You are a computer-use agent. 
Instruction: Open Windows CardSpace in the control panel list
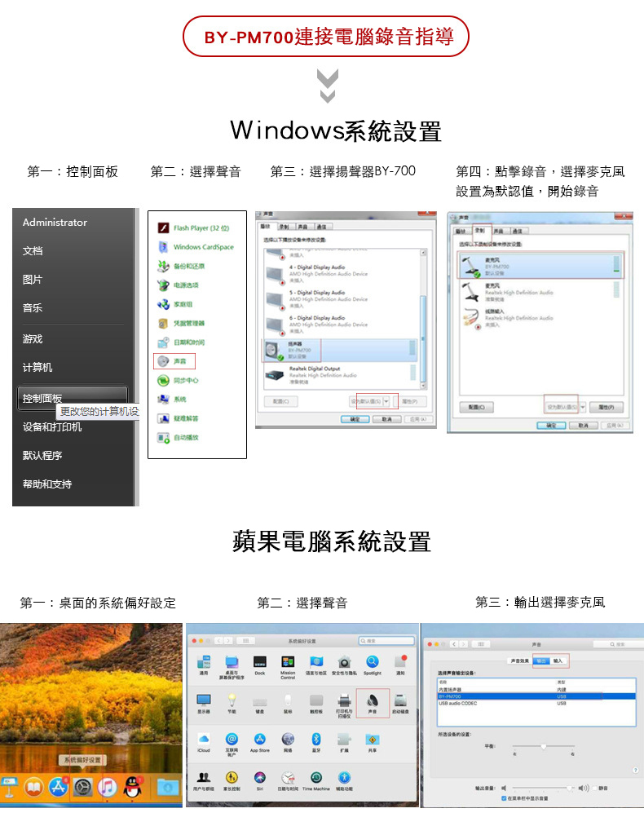(196, 247)
